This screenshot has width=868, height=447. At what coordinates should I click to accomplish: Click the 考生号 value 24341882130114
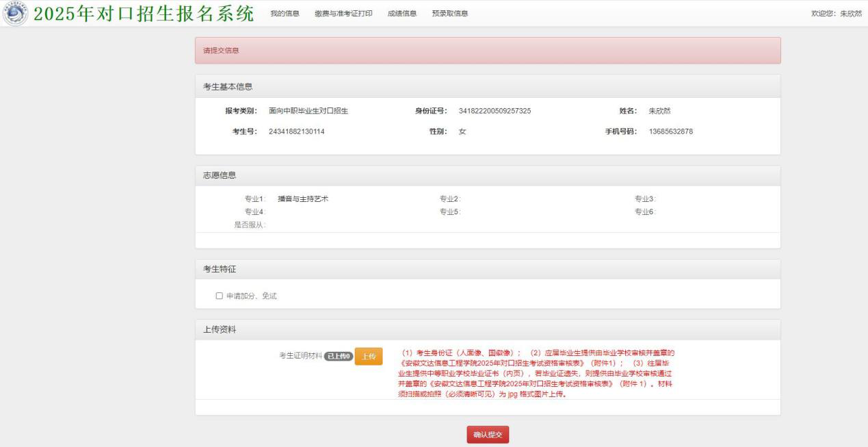click(x=296, y=131)
